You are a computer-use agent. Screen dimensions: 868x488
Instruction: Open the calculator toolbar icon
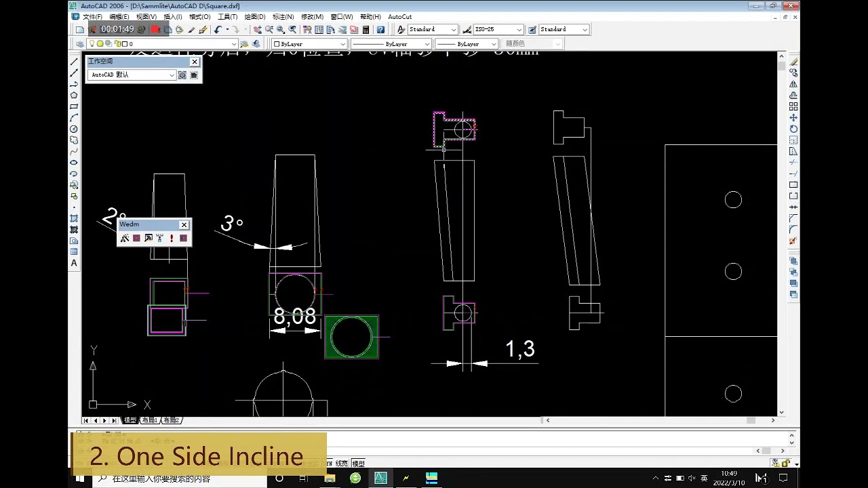366,30
